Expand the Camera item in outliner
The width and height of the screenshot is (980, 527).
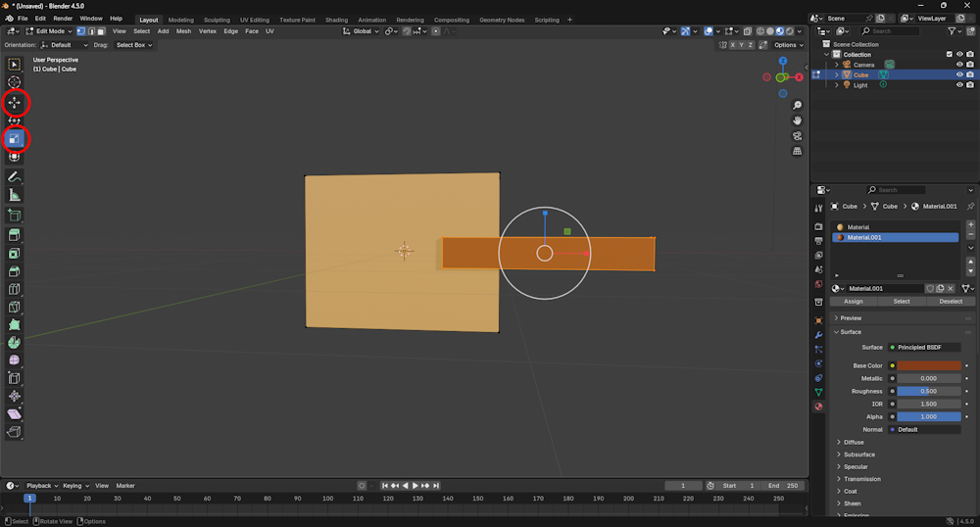(x=836, y=65)
